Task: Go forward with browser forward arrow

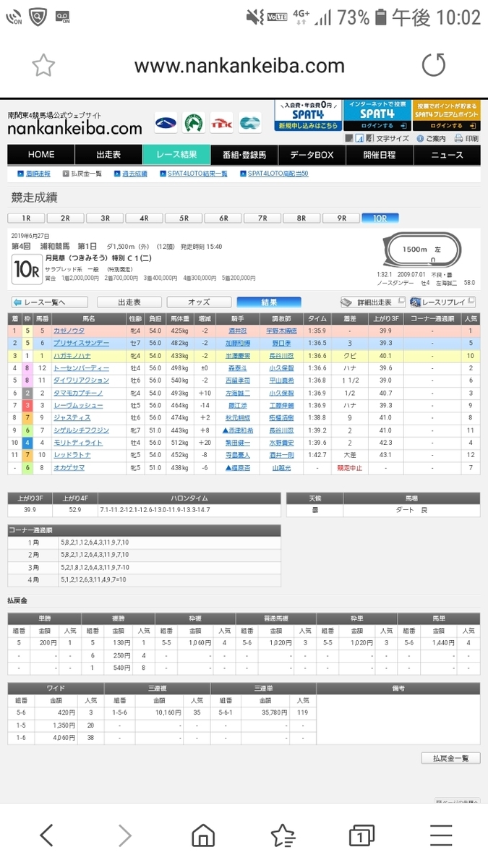Action: click(x=125, y=835)
